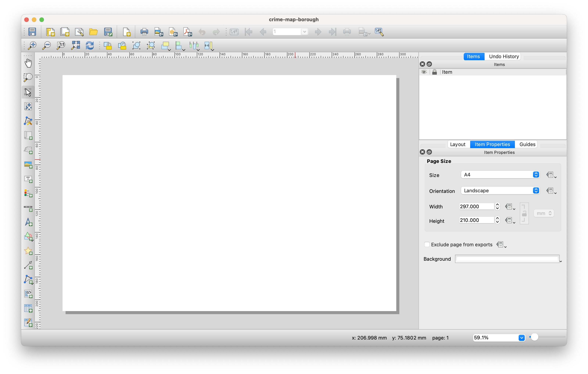
Task: Export layout as image icon
Action: click(159, 32)
